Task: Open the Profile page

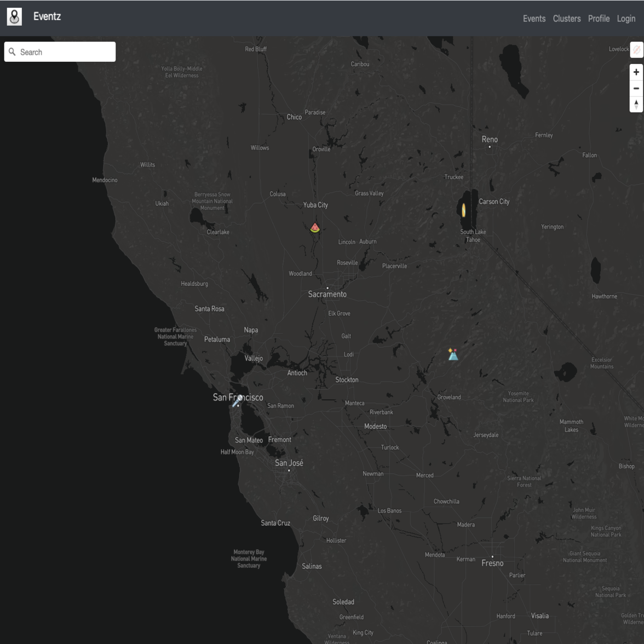Action: [599, 19]
